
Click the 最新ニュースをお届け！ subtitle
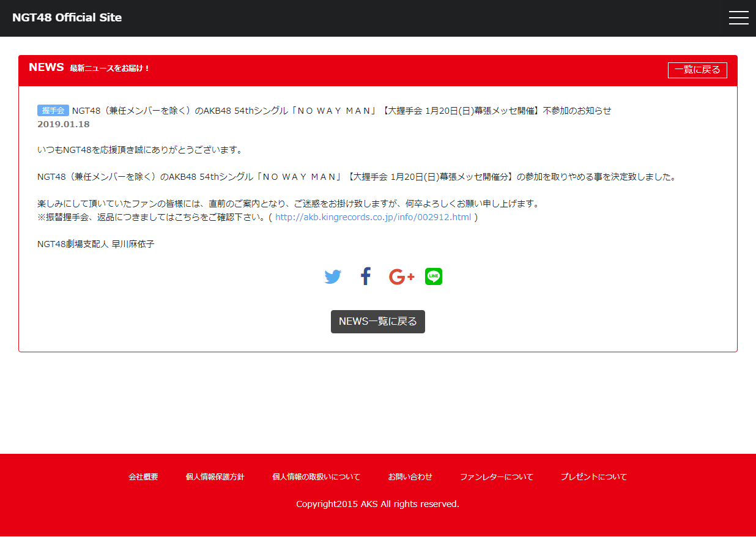pos(110,69)
